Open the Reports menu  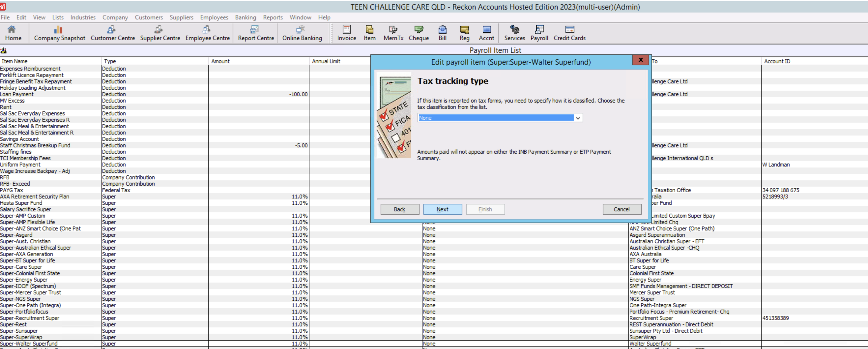tap(273, 17)
